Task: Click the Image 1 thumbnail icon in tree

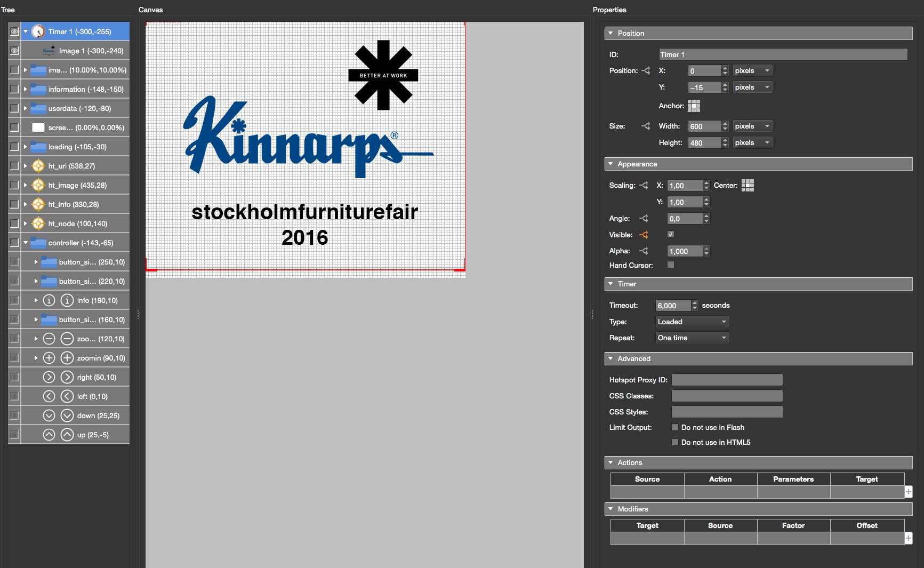Action: [x=49, y=51]
